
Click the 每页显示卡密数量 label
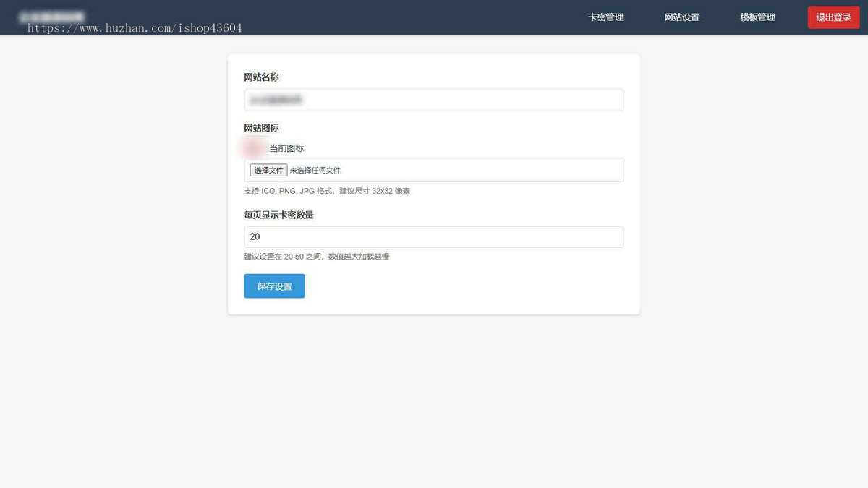278,215
